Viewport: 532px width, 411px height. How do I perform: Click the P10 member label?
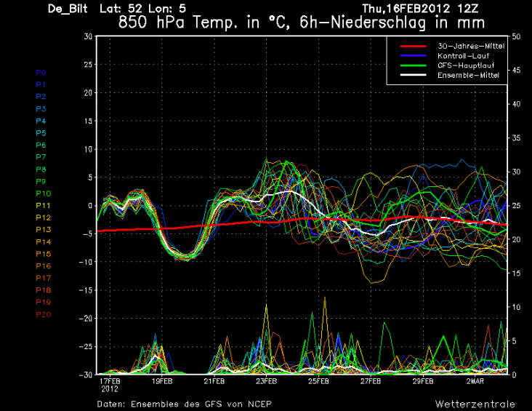44,193
